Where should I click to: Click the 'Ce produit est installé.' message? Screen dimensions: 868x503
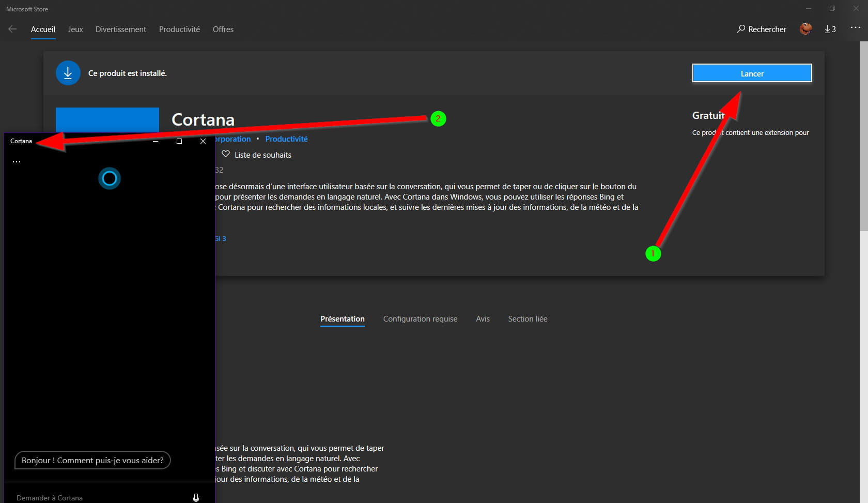coord(128,73)
